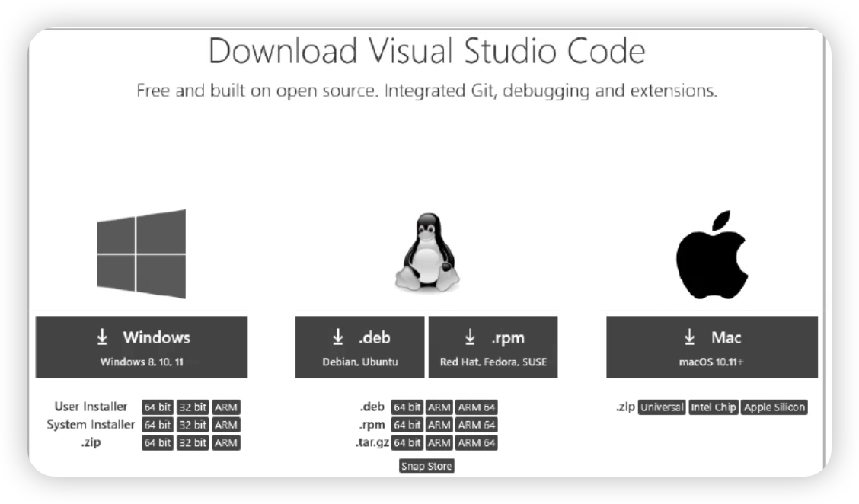Get Windows .zip 64 bit
859x504 pixels.
[157, 442]
